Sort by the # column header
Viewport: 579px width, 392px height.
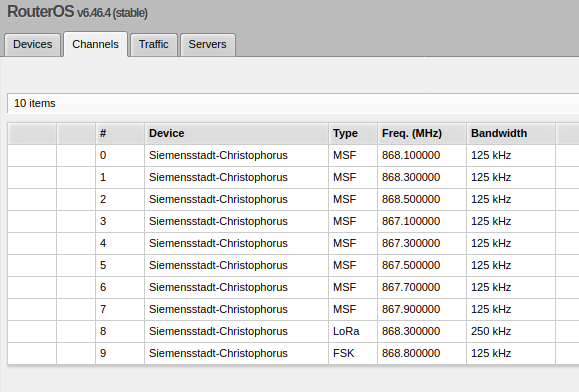(120, 133)
